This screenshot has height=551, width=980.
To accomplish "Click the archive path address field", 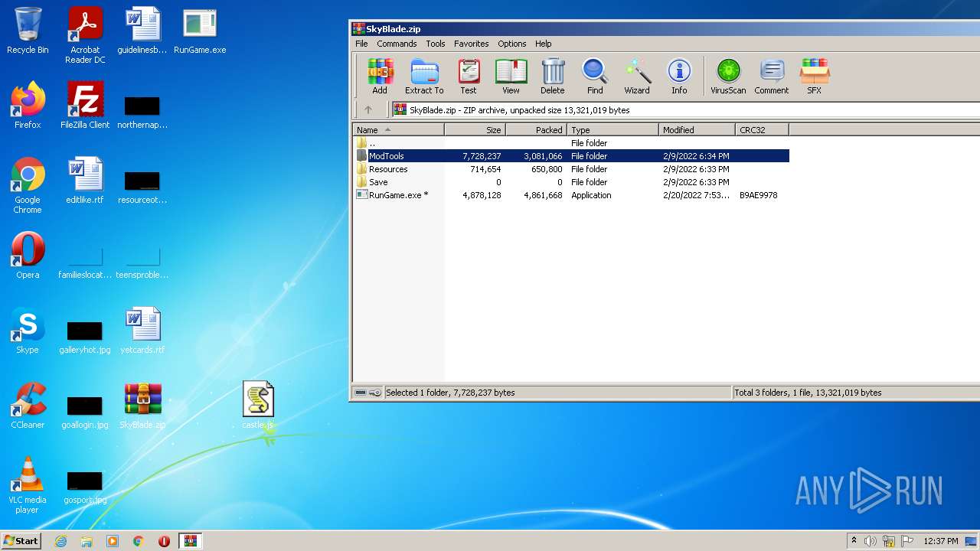I will (x=685, y=110).
